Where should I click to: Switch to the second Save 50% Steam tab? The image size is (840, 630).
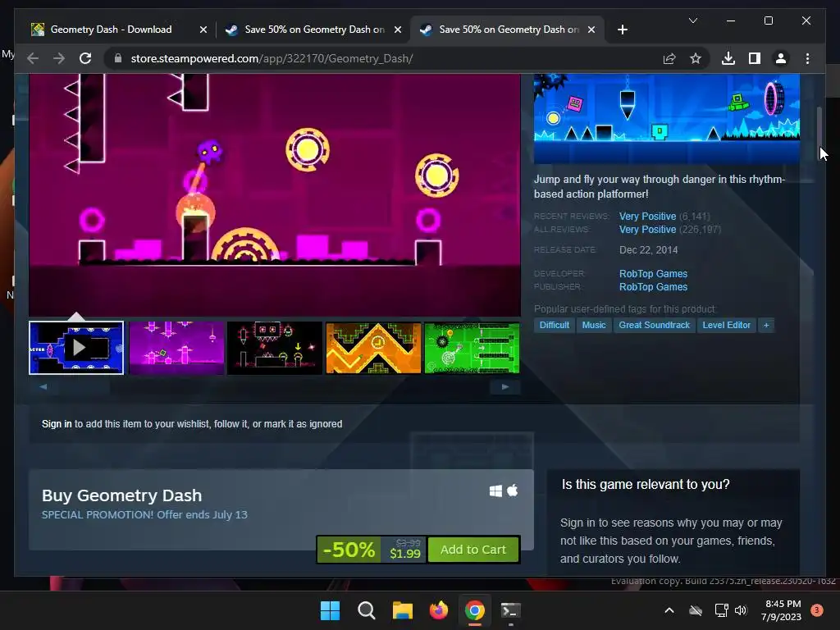point(314,30)
